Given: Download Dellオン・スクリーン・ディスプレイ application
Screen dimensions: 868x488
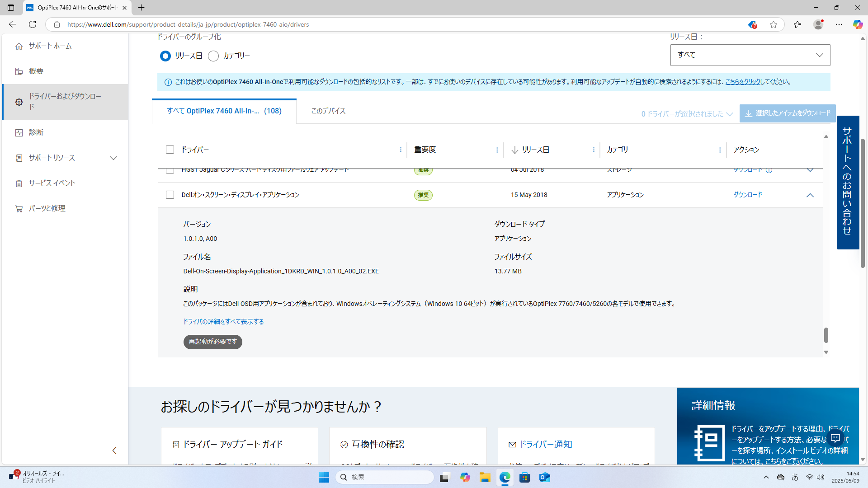Looking at the screenshot, I should coord(748,195).
